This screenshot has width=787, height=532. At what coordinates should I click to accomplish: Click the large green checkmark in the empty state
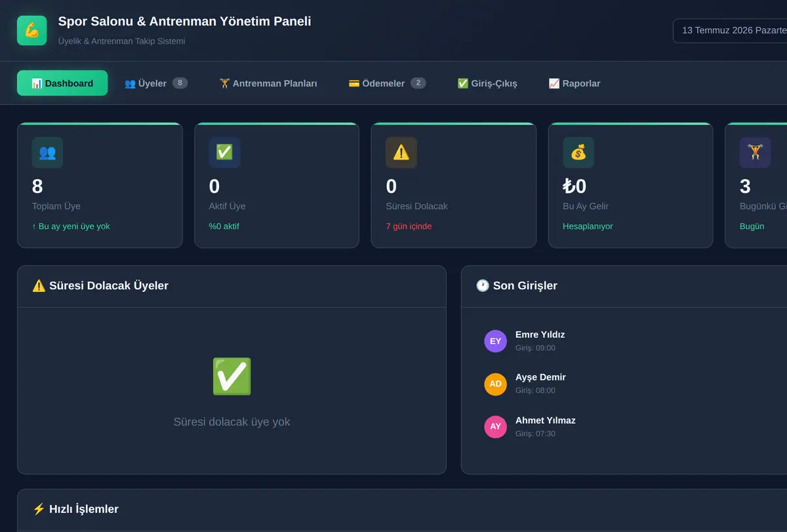pos(232,377)
